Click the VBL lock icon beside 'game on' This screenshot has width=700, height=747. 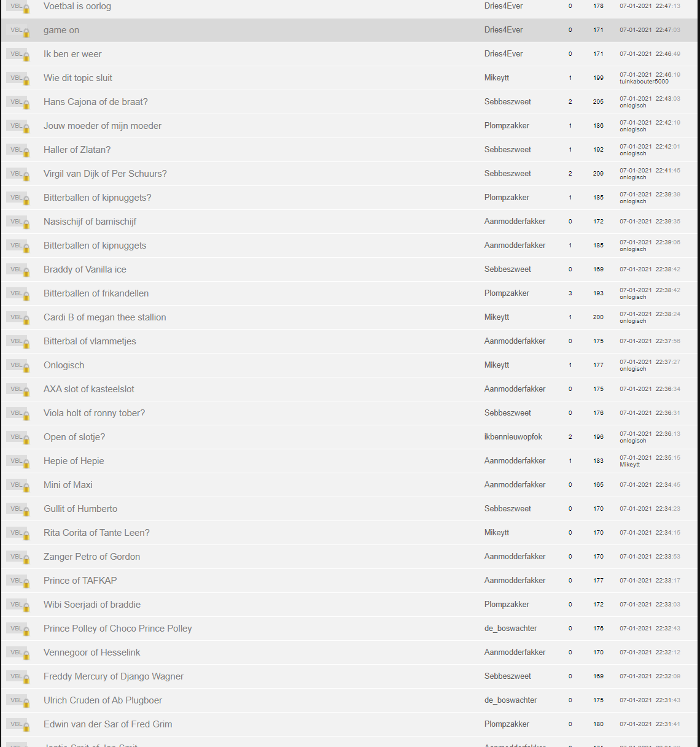click(x=18, y=30)
